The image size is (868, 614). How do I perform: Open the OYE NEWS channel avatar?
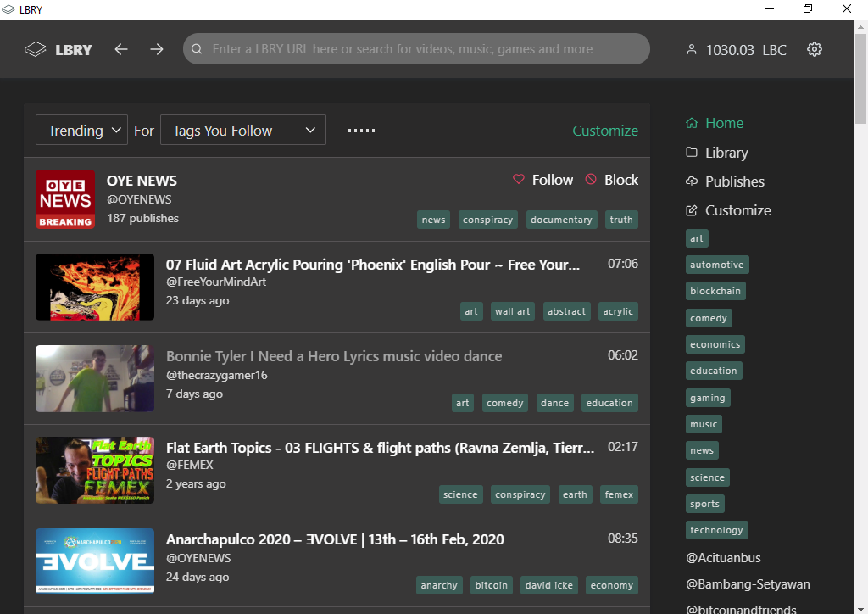point(65,199)
